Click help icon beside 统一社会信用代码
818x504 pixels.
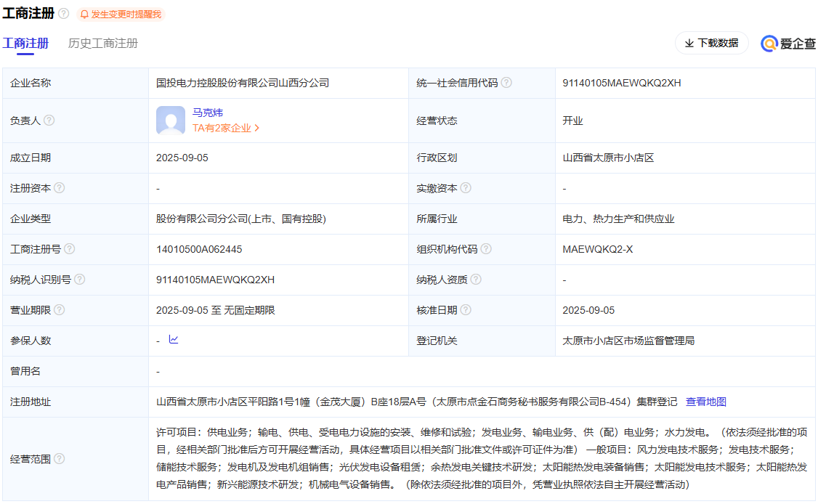pos(506,83)
